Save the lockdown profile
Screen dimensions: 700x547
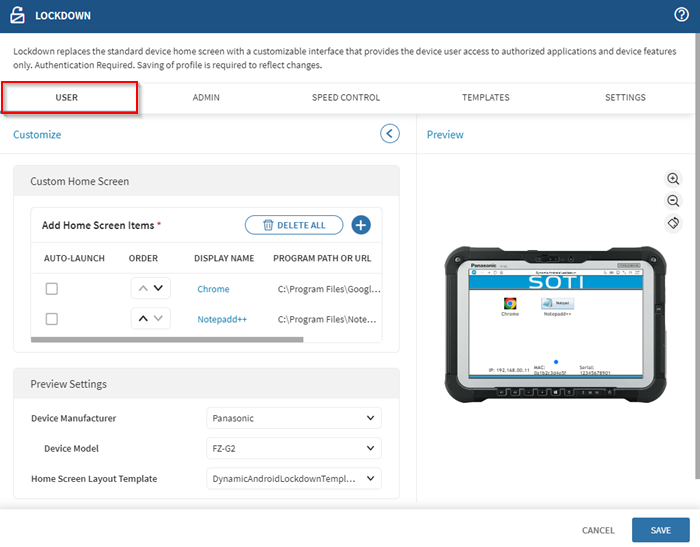659,530
